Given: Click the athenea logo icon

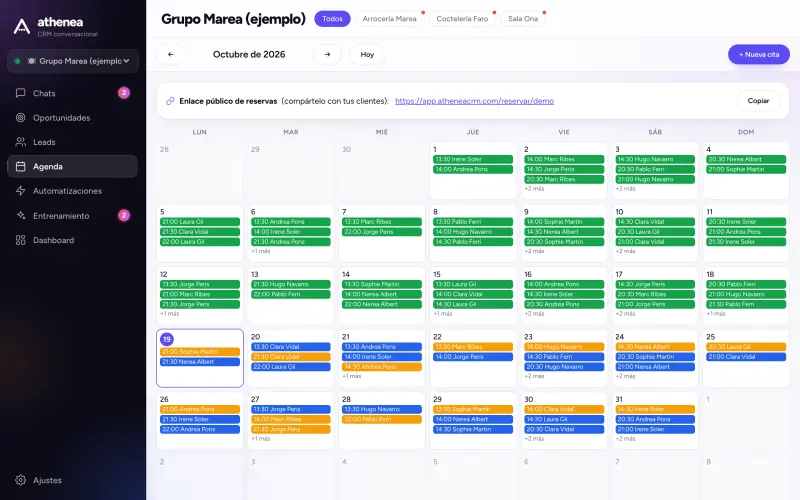Looking at the screenshot, I should (x=21, y=26).
